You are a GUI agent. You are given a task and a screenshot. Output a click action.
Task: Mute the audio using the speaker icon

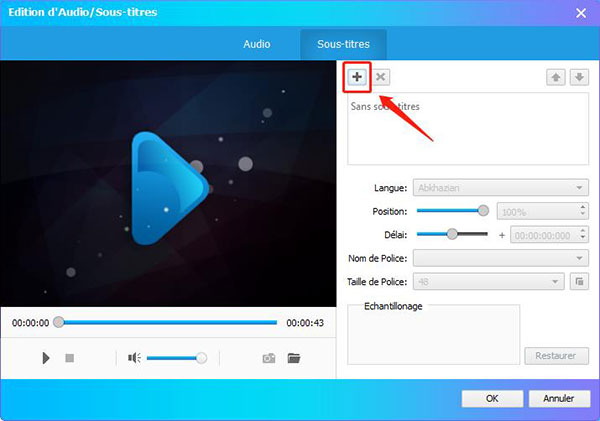(x=134, y=358)
